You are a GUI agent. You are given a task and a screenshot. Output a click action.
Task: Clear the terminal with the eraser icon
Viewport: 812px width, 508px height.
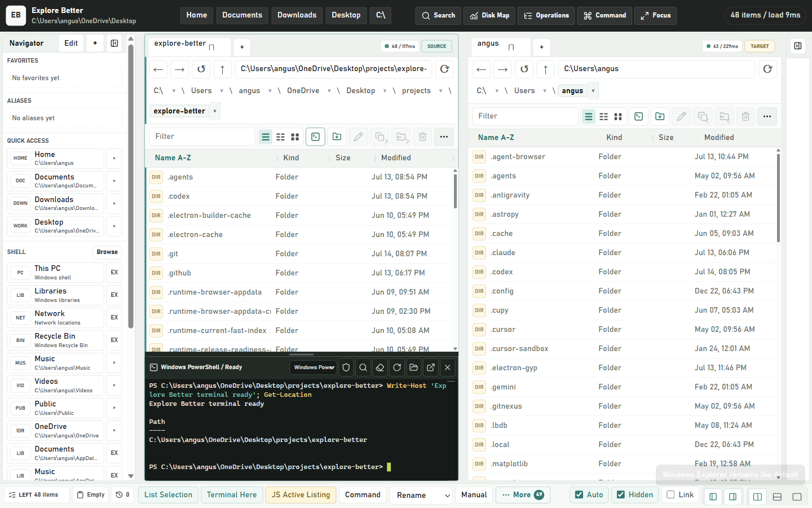pyautogui.click(x=380, y=367)
